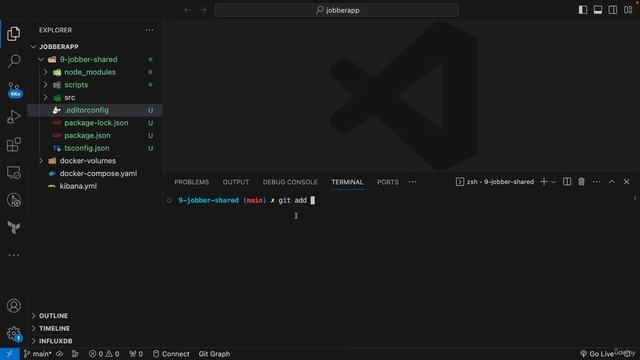This screenshot has height=360, width=640.
Task: Close the terminal panel
Action: pyautogui.click(x=627, y=182)
